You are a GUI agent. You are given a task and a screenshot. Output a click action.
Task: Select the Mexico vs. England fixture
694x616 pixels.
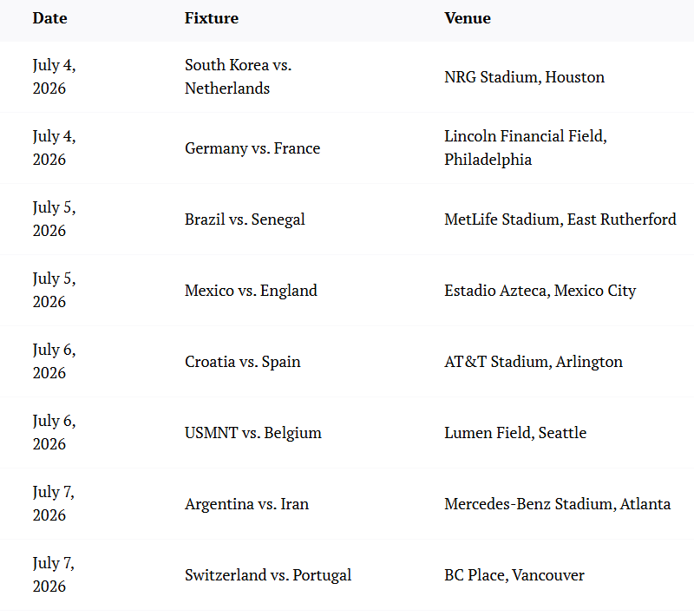251,291
